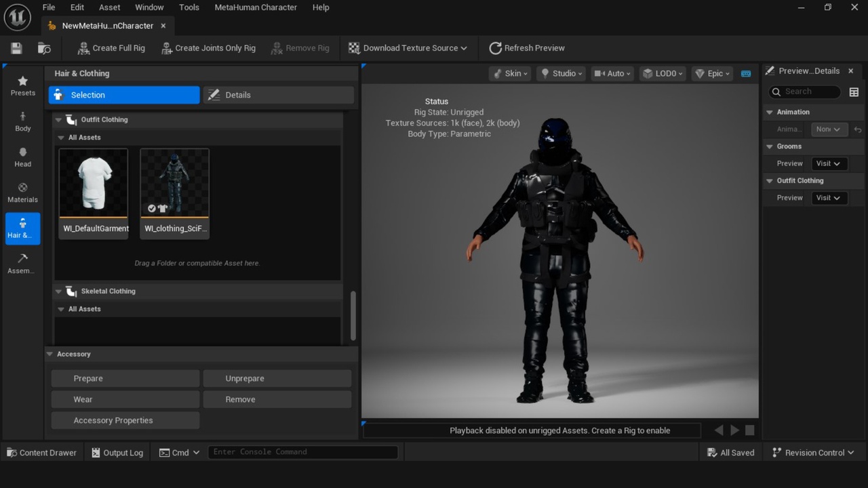This screenshot has width=868, height=488.
Task: Collapse the Grooms section
Action: 770,146
